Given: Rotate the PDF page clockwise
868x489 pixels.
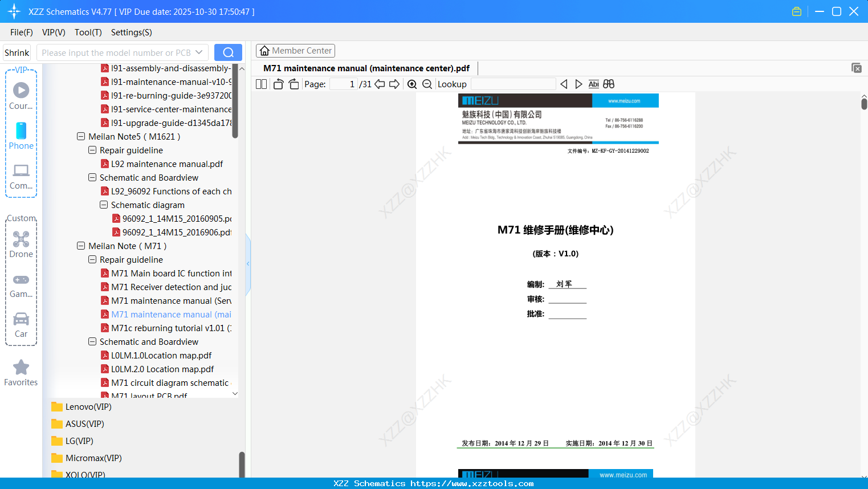Looking at the screenshot, I should (x=294, y=84).
